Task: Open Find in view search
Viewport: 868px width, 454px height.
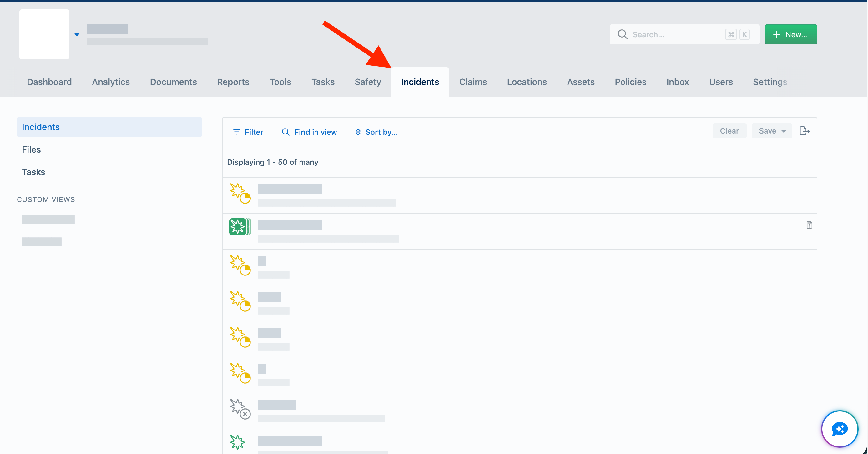Action: pos(309,132)
